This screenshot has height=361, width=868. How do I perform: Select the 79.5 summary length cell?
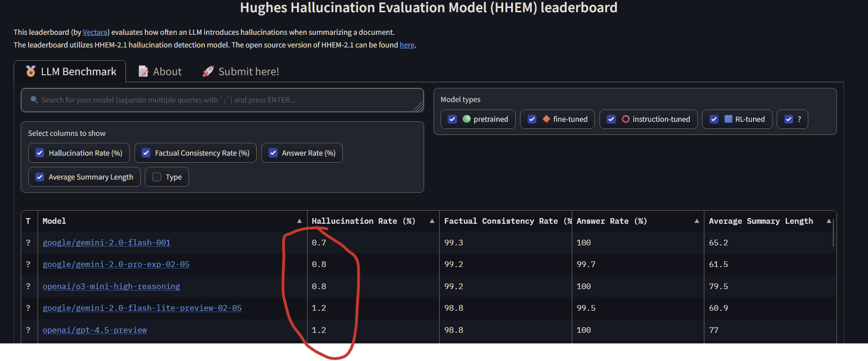770,286
